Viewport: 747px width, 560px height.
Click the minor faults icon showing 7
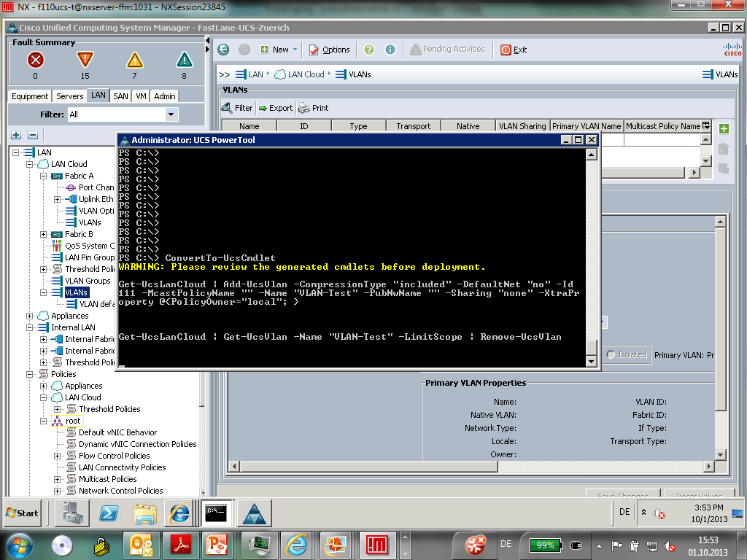click(134, 60)
